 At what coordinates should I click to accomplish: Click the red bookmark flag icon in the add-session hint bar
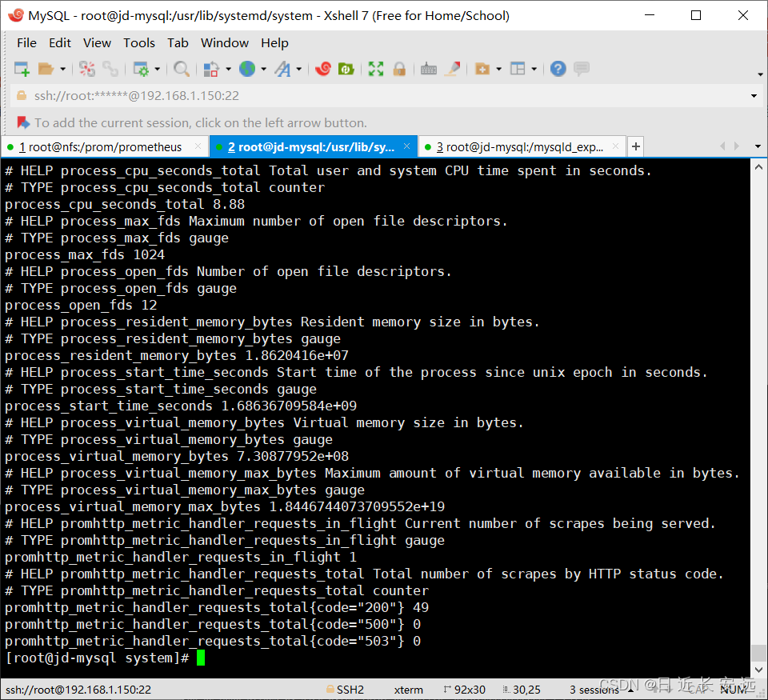click(22, 122)
